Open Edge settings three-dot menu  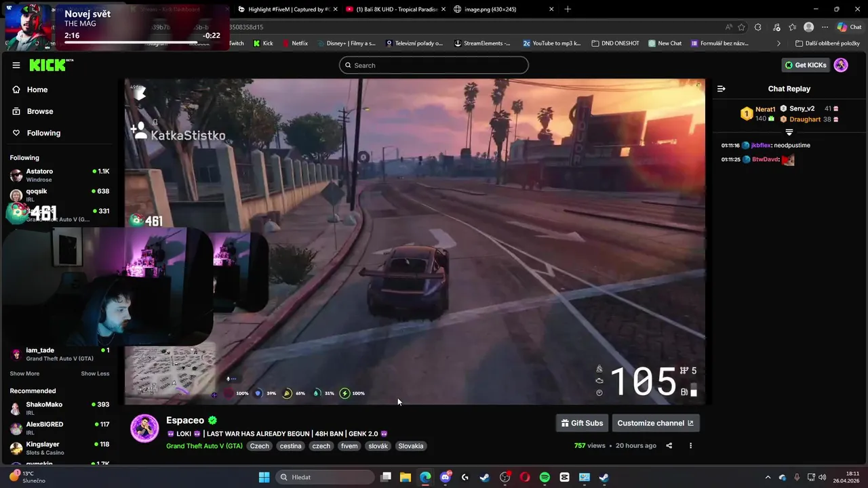(x=825, y=27)
